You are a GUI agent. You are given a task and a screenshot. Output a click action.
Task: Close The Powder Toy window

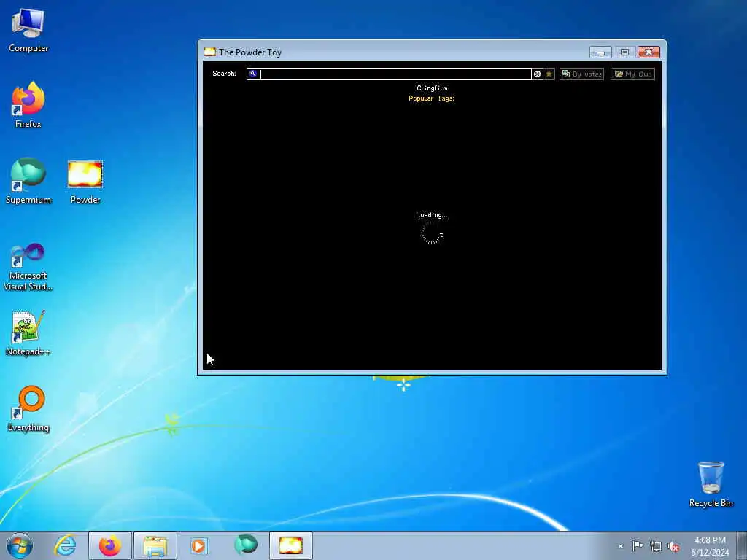649,52
